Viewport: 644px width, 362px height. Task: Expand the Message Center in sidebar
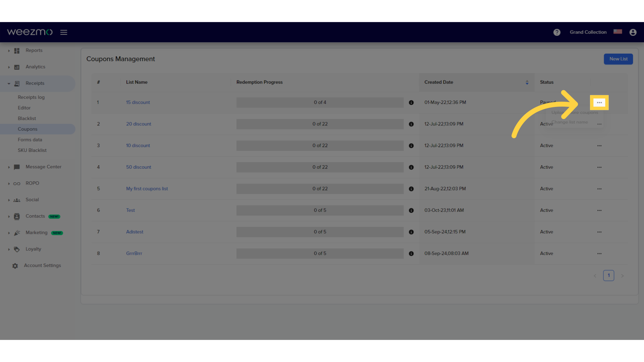[8, 167]
